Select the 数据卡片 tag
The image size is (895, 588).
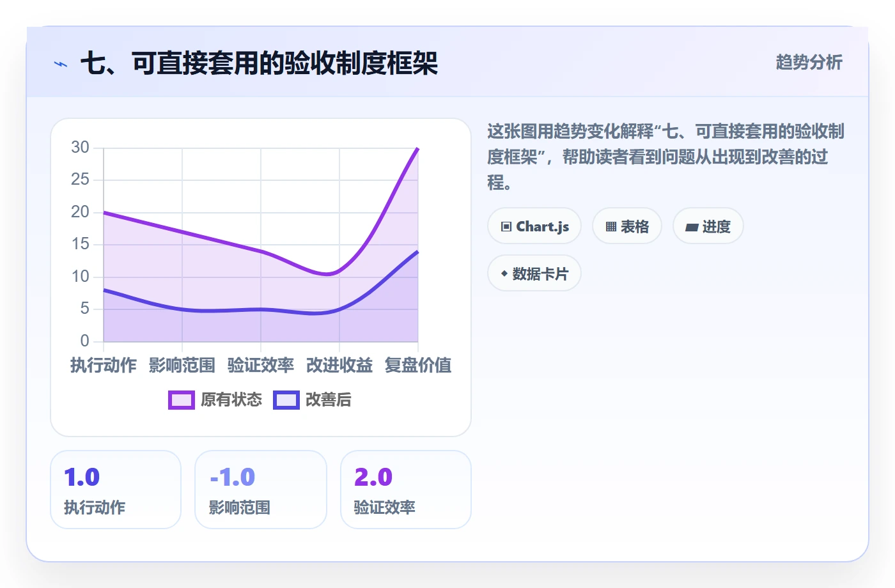[534, 274]
